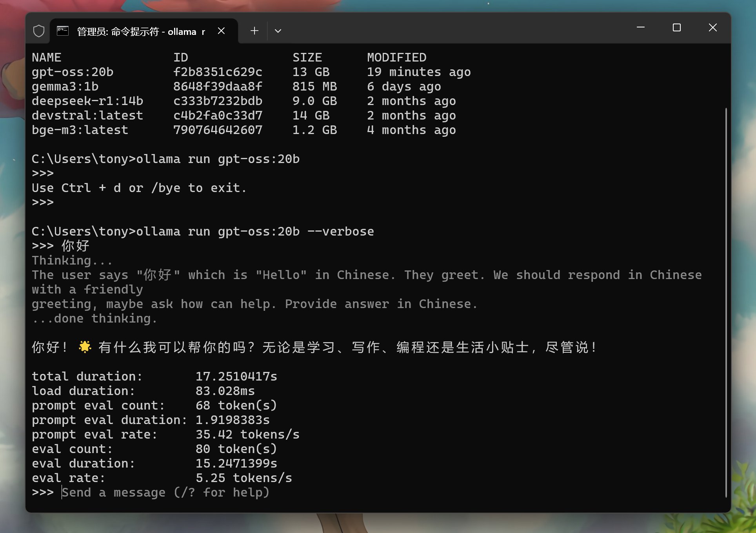The height and width of the screenshot is (533, 756).
Task: Click the prompt eval duration 1.9198383s
Action: pos(233,420)
